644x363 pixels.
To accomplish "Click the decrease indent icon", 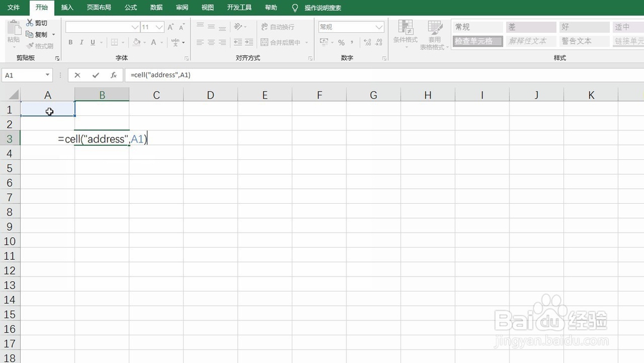I will [x=238, y=42].
